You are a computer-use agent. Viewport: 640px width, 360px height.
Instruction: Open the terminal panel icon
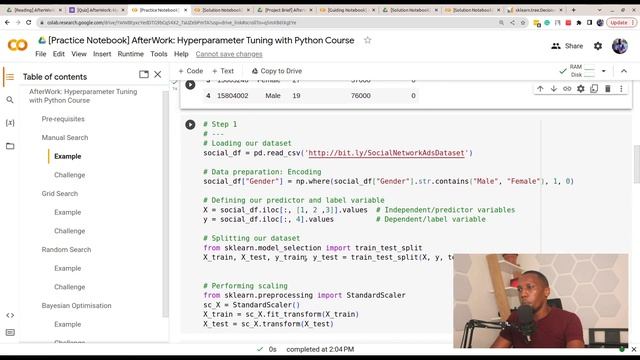click(x=10, y=332)
